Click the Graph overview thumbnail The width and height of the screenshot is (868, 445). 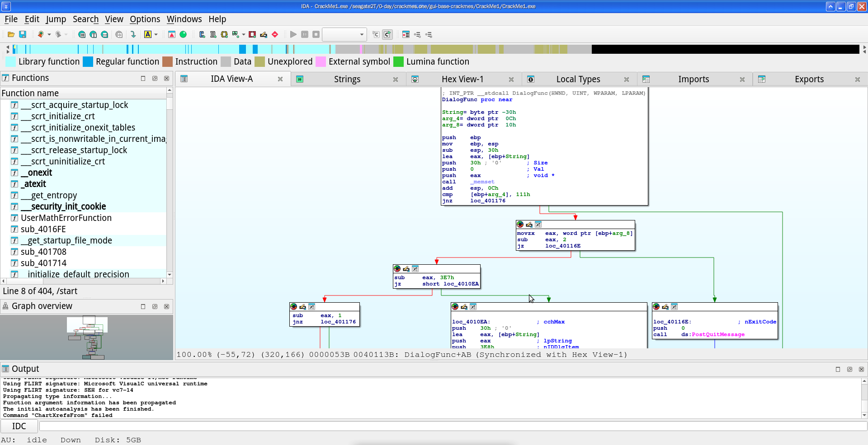click(x=86, y=337)
